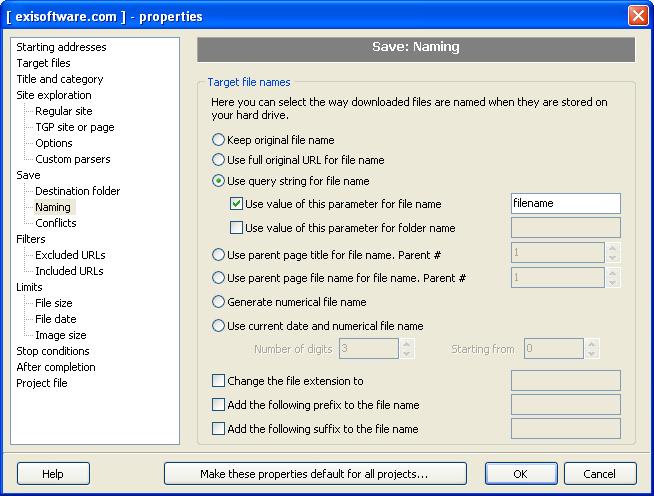Select the Naming tree item
The width and height of the screenshot is (654, 496).
(x=53, y=207)
